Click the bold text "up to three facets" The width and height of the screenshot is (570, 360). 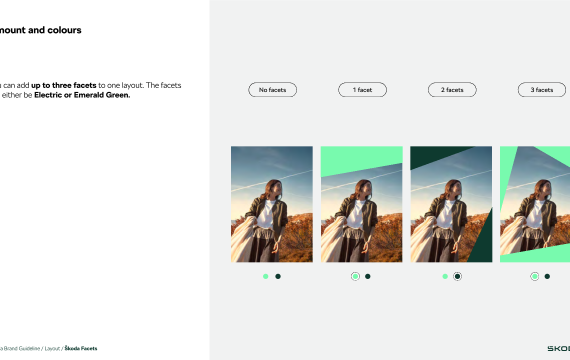pos(64,85)
